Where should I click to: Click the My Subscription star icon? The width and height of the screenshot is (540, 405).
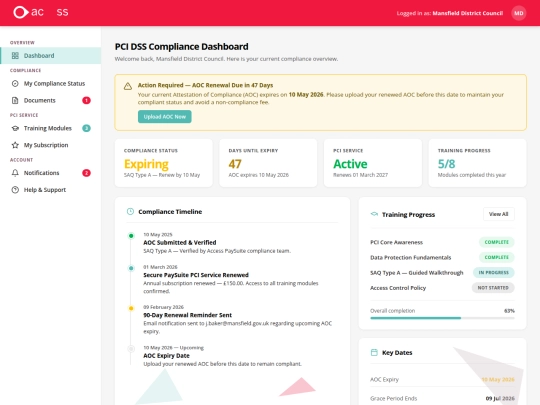(x=15, y=145)
